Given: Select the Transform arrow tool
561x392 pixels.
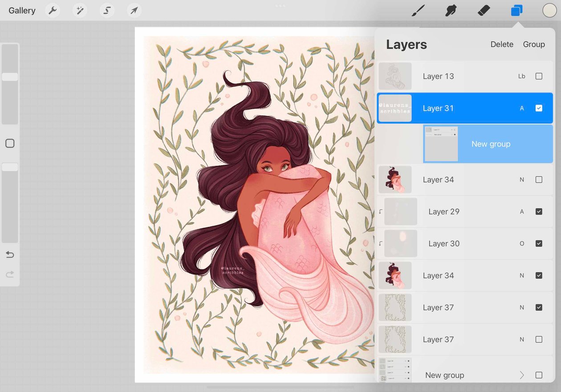Looking at the screenshot, I should click(x=134, y=10).
